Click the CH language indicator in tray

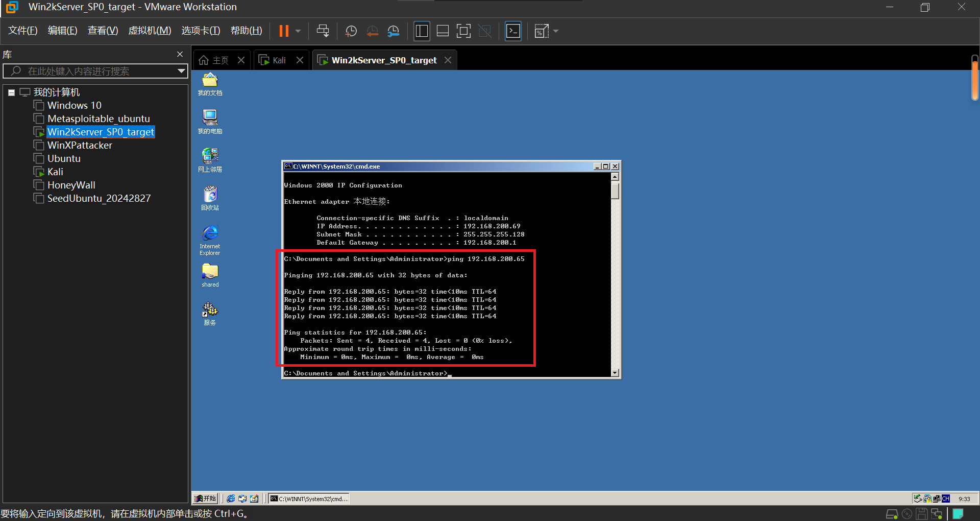tap(946, 499)
